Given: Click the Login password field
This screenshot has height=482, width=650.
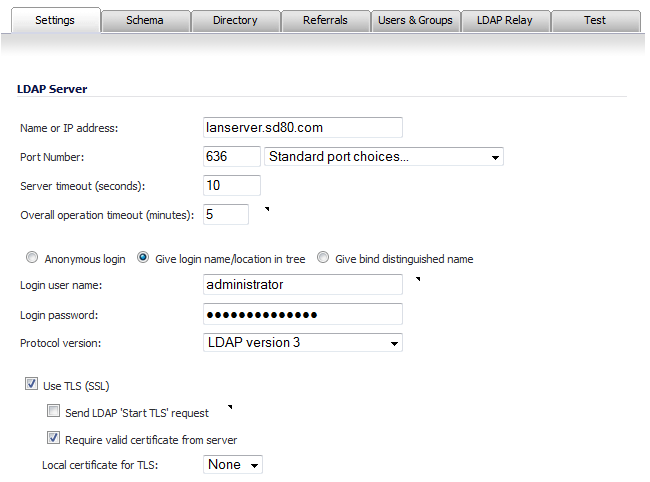Looking at the screenshot, I should point(303,314).
